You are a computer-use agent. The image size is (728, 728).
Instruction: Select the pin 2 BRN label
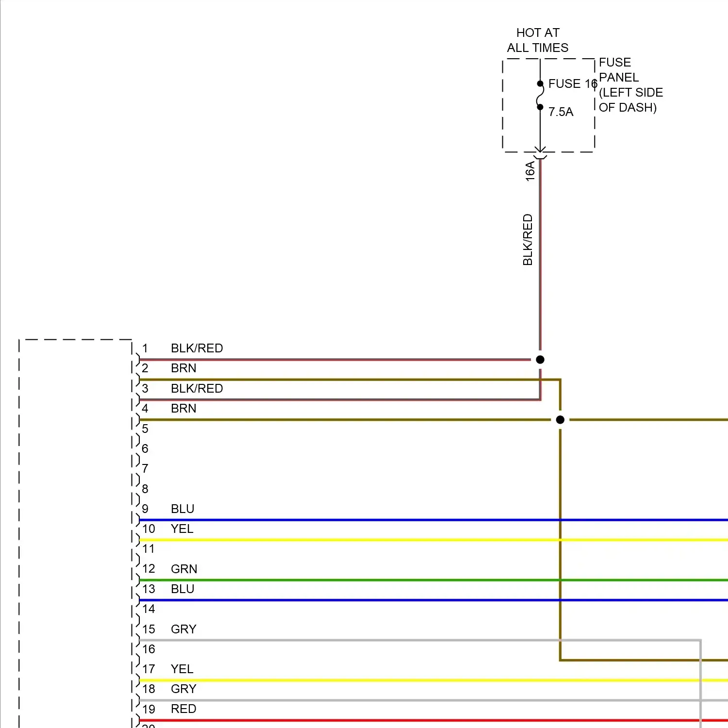[x=183, y=368]
